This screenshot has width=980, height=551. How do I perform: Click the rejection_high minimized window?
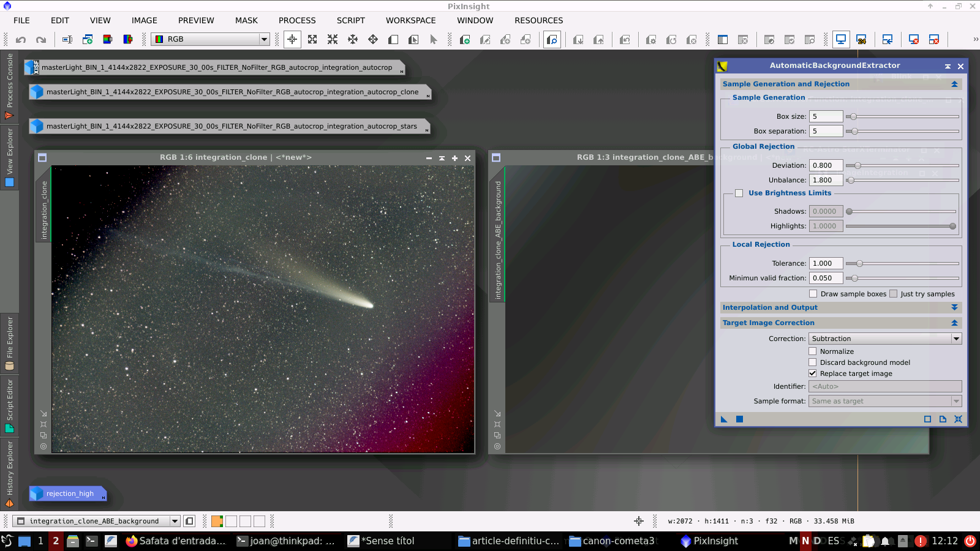pyautogui.click(x=69, y=493)
